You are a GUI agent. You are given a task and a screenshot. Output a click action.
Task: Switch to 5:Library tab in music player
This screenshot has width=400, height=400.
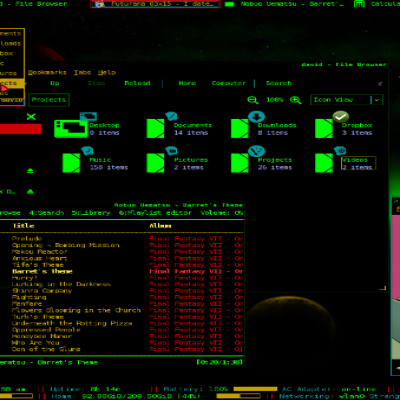pyautogui.click(x=91, y=213)
